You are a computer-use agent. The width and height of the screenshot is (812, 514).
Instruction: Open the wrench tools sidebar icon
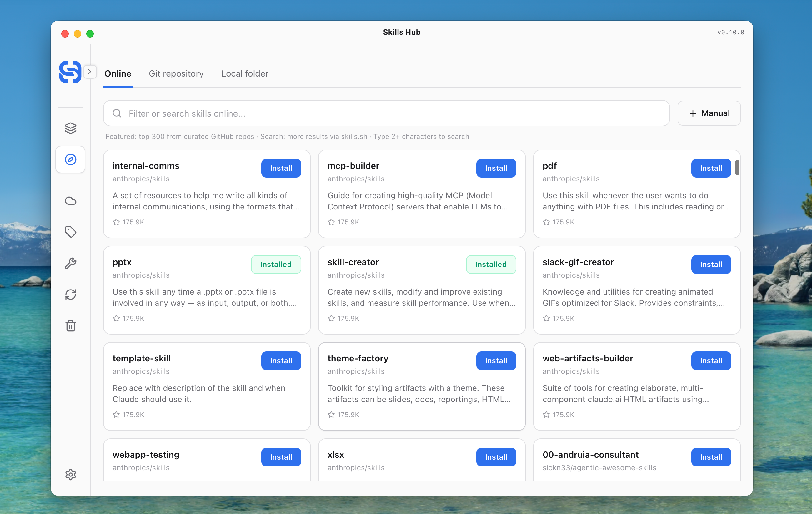click(x=70, y=263)
